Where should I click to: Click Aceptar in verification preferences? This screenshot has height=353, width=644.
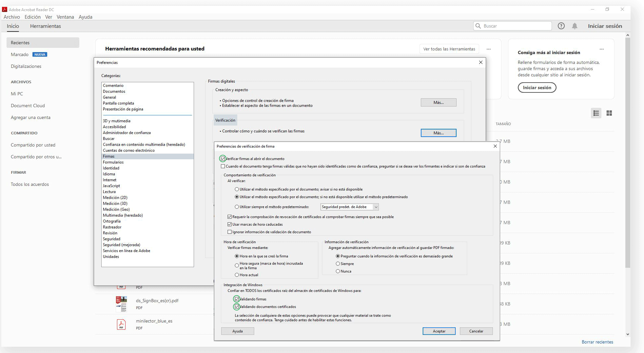tap(439, 331)
